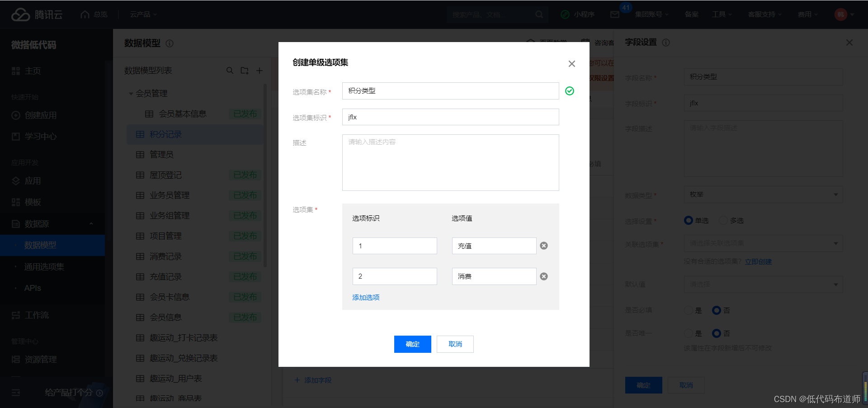The width and height of the screenshot is (868, 408).
Task: Set 是否唯一 to 否
Action: click(717, 333)
